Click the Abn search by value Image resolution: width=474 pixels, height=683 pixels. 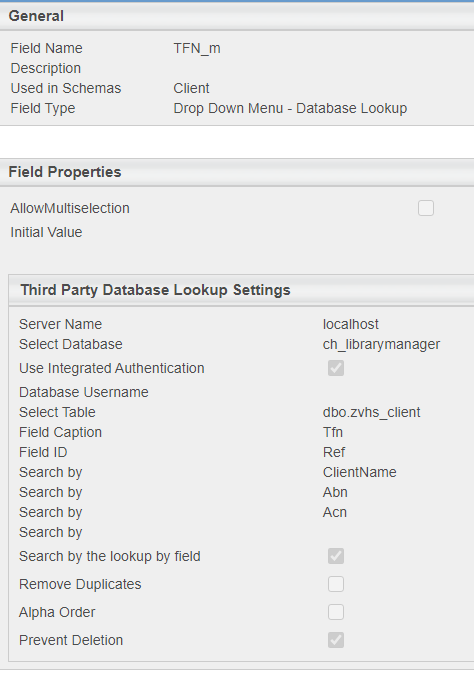pyautogui.click(x=335, y=492)
